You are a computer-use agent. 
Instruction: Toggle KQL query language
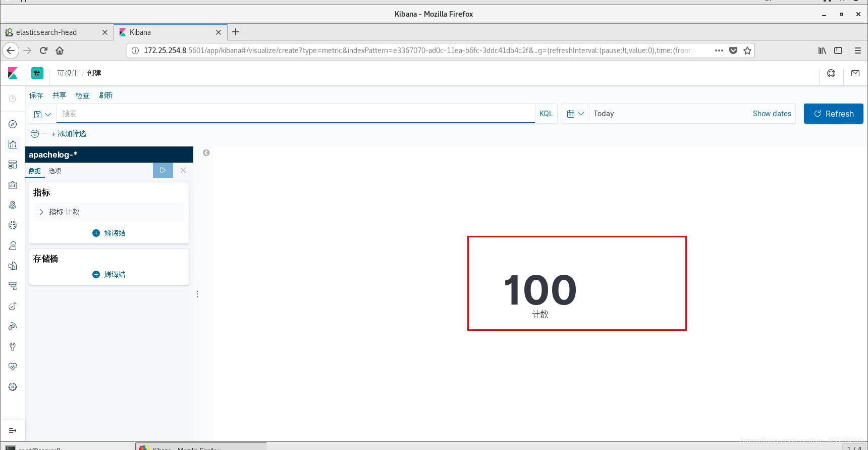(x=546, y=114)
